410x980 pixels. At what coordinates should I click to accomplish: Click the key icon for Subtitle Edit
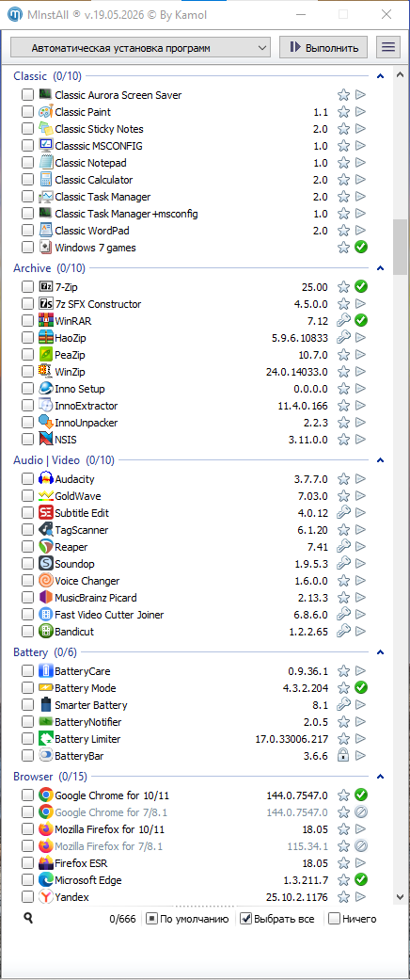click(343, 512)
